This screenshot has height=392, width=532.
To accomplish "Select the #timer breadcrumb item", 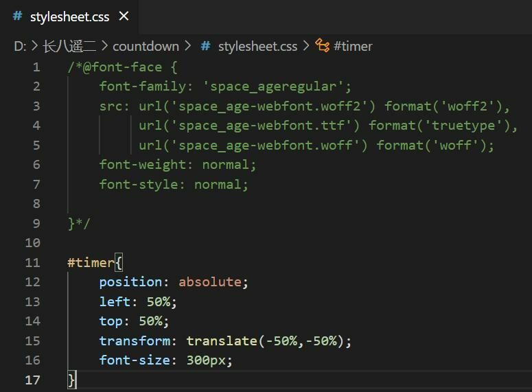I will [353, 46].
